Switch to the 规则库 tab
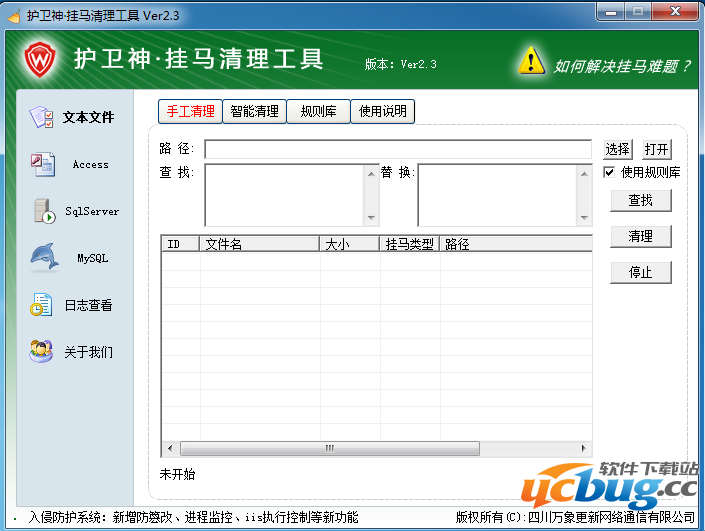705x531 pixels. pos(318,111)
